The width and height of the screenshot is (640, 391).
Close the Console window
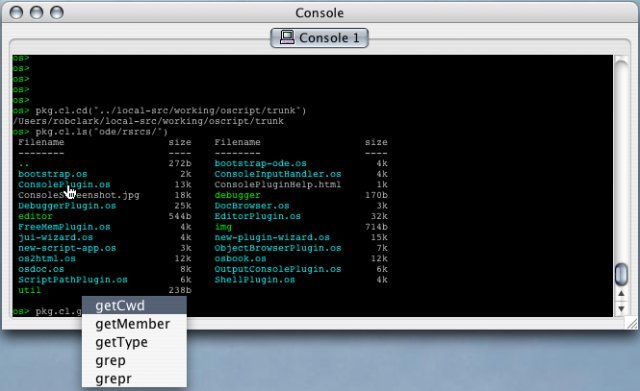(16, 12)
